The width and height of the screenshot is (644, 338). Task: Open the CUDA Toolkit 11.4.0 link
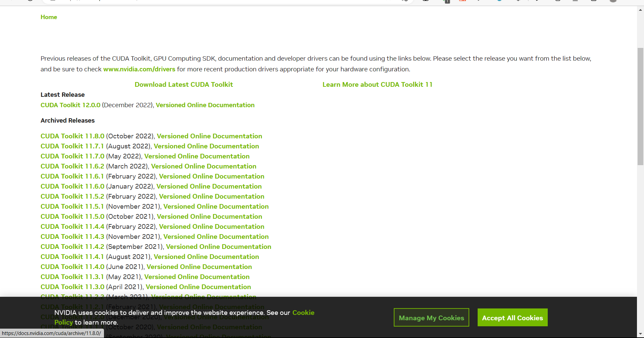click(72, 267)
